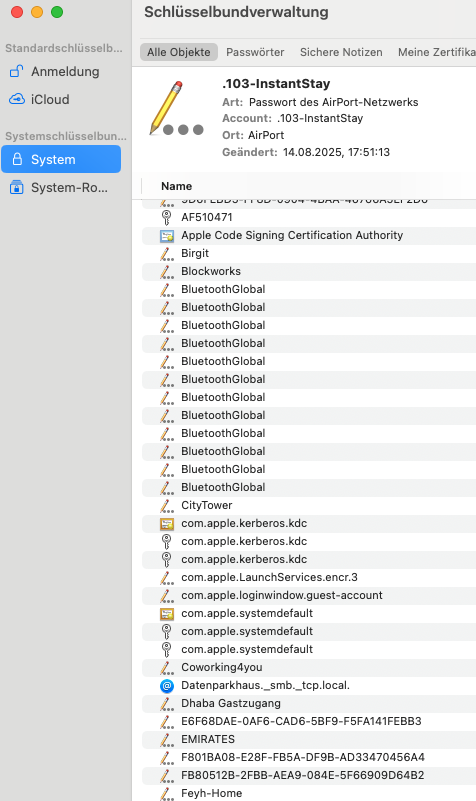
Task: Click the pencil icon of FB80512B-2FBB-AEA9-084E-5F66909D64B2
Action: point(166,775)
